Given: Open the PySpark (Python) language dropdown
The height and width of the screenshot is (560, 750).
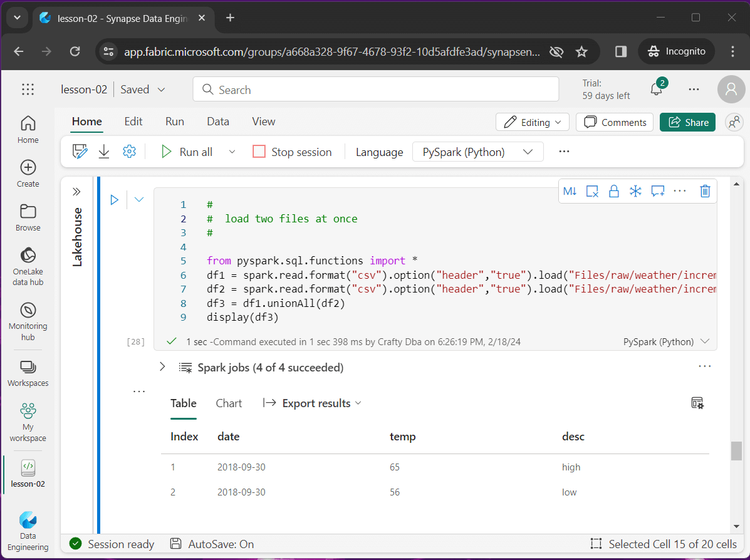Looking at the screenshot, I should (x=477, y=152).
